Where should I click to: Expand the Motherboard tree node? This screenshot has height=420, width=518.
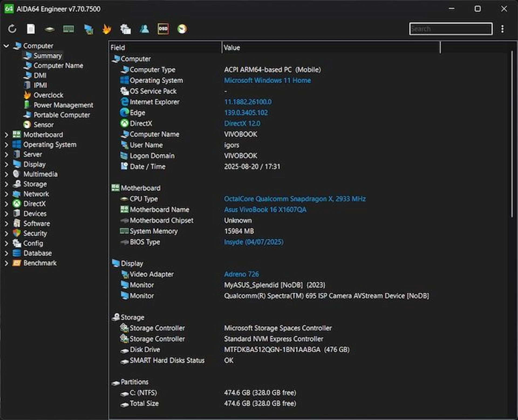point(6,135)
